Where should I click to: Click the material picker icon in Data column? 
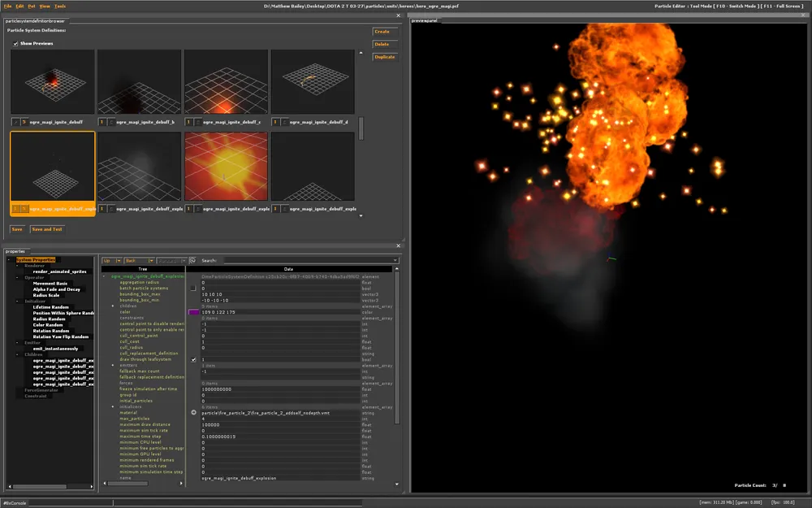tap(193, 413)
